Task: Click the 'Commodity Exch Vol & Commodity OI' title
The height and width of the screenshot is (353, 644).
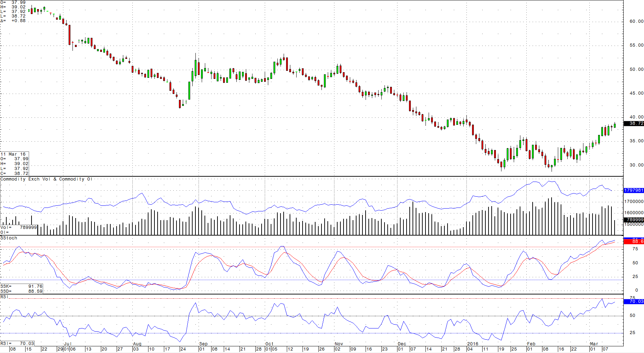Action: (46, 179)
